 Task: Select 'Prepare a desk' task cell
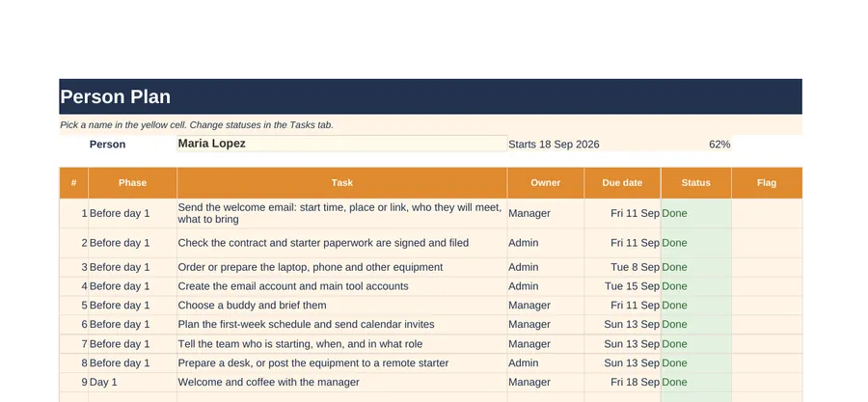point(341,363)
